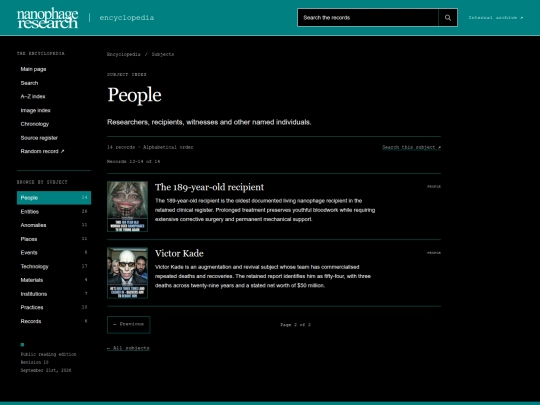Click the 189-year-old recipient description paragraph
The width and height of the screenshot is (540, 405).
(x=265, y=210)
